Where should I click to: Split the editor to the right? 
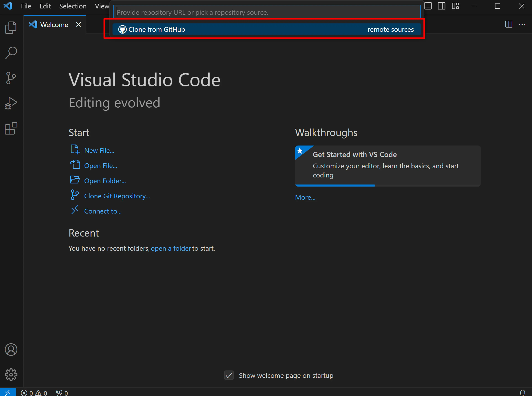tap(508, 24)
